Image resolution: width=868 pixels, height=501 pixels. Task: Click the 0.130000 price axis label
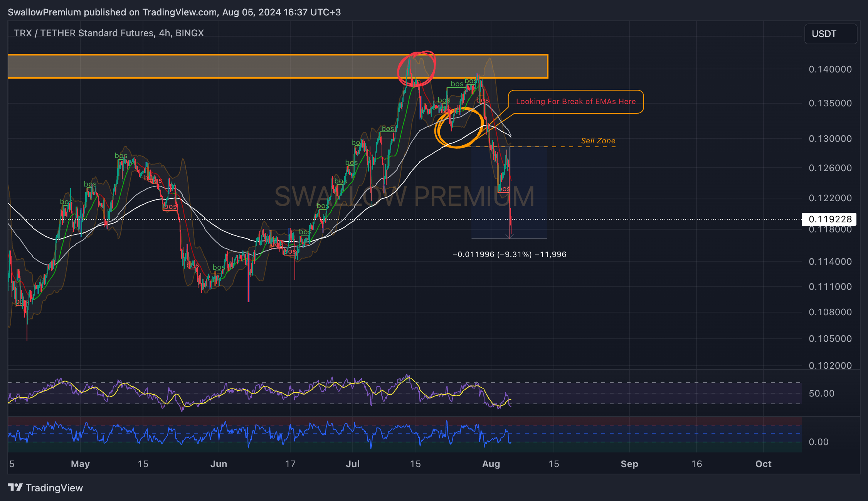click(x=830, y=139)
